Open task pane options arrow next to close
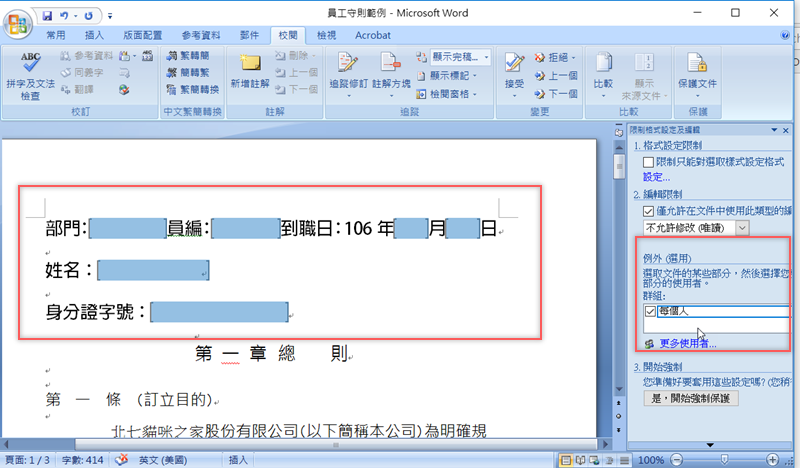The height and width of the screenshot is (468, 800). [x=774, y=130]
